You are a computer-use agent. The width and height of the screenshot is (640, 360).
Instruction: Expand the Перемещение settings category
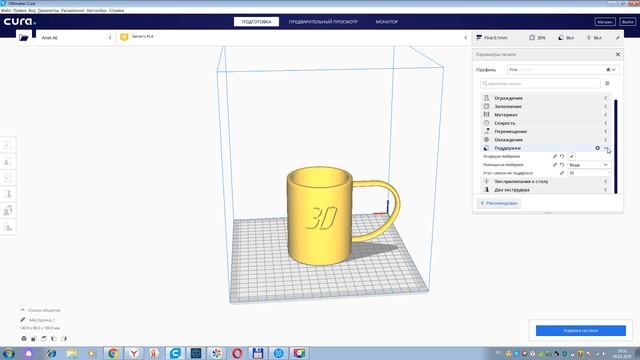click(545, 131)
